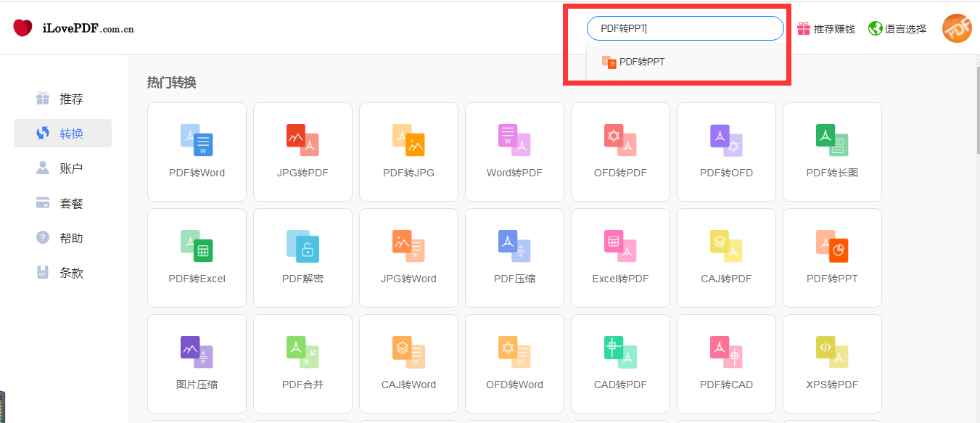The width and height of the screenshot is (980, 423).
Task: Open the XPS转PDF converter
Action: point(832,364)
